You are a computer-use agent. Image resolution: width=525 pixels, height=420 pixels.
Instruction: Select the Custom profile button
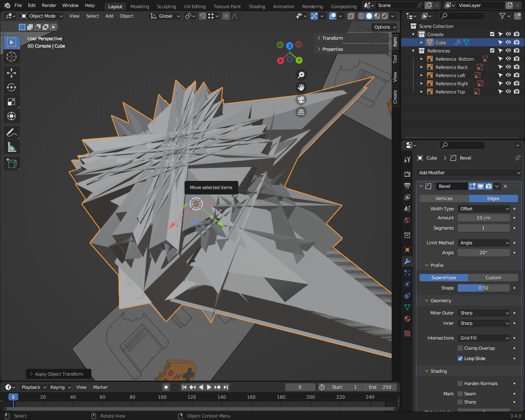tap(493, 278)
